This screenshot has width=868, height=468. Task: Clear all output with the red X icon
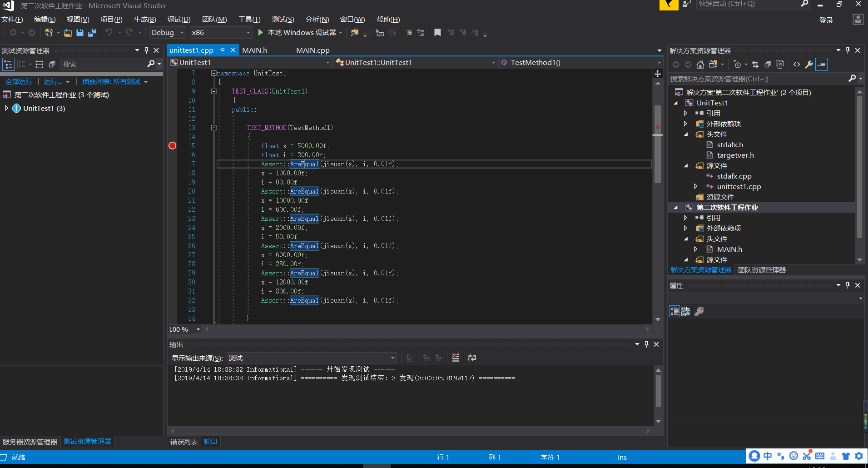(x=456, y=358)
